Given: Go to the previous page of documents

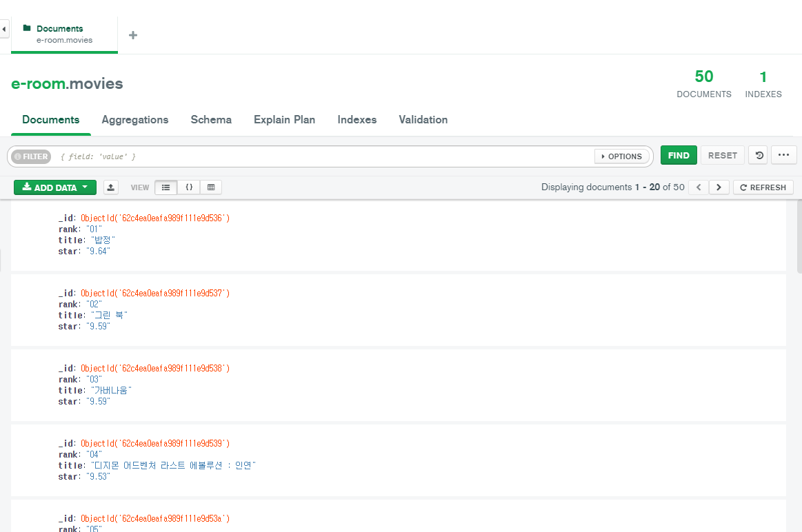Looking at the screenshot, I should click(x=699, y=187).
